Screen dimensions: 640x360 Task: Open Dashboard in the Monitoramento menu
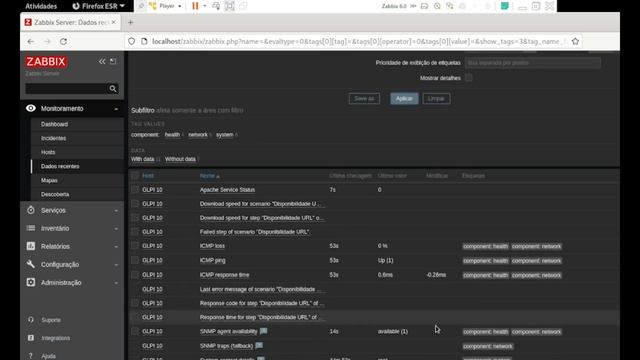pyautogui.click(x=54, y=124)
